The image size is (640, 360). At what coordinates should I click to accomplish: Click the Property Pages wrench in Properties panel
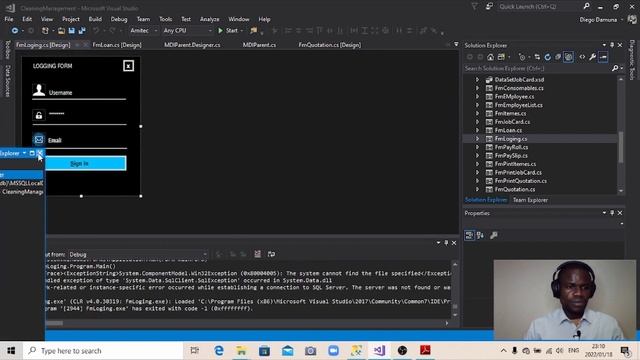pyautogui.click(x=493, y=235)
